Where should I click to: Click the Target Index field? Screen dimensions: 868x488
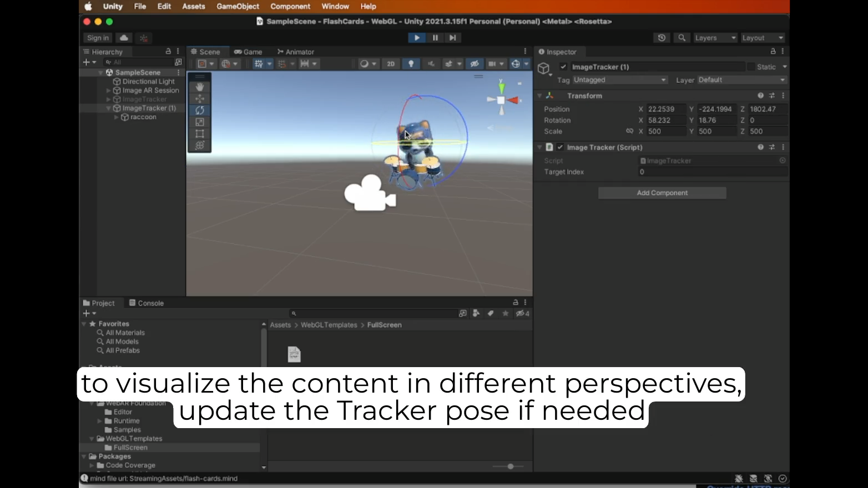(x=713, y=172)
